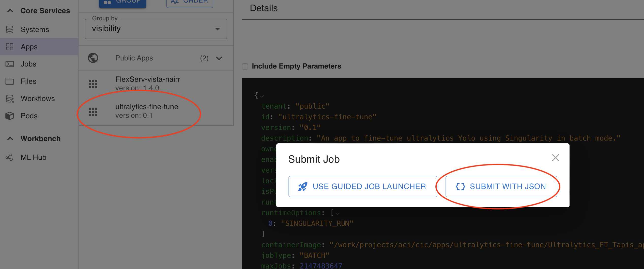Select the Systems icon in sidebar
Image resolution: width=644 pixels, height=269 pixels.
[x=10, y=29]
